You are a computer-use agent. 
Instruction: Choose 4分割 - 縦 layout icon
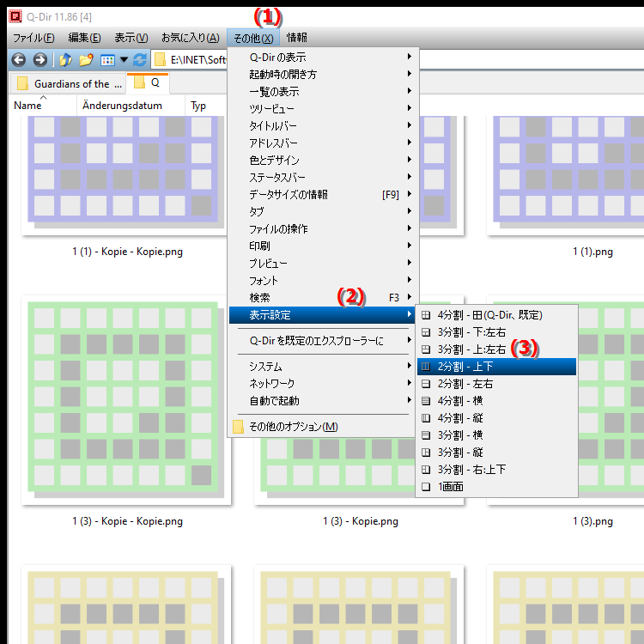click(426, 418)
